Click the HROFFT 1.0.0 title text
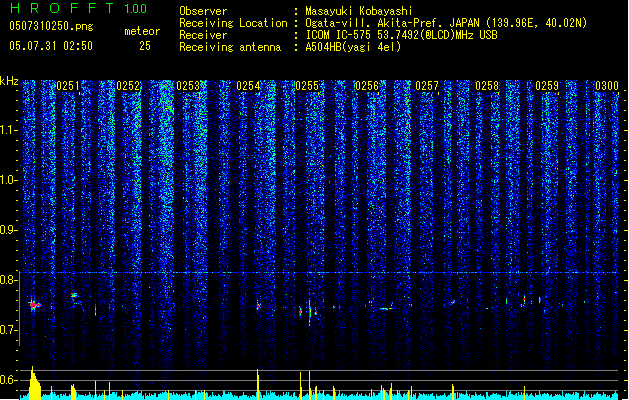The height and width of the screenshot is (400, 629). pos(78,8)
